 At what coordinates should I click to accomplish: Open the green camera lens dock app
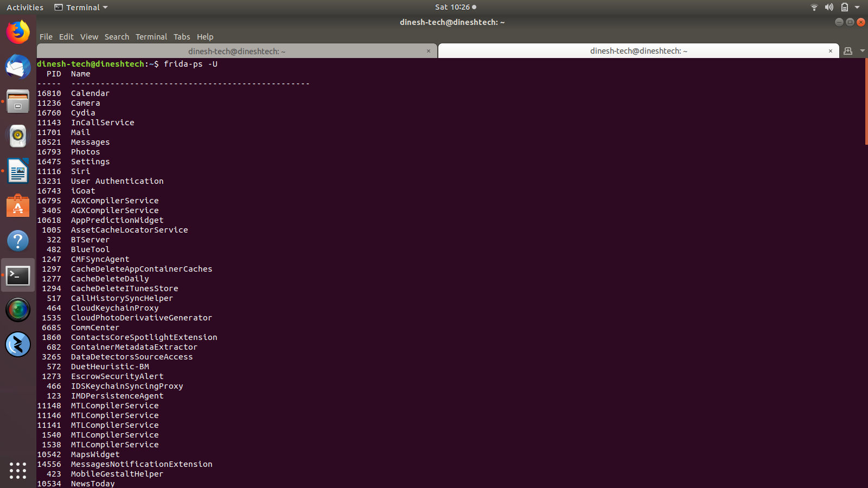pos(18,310)
